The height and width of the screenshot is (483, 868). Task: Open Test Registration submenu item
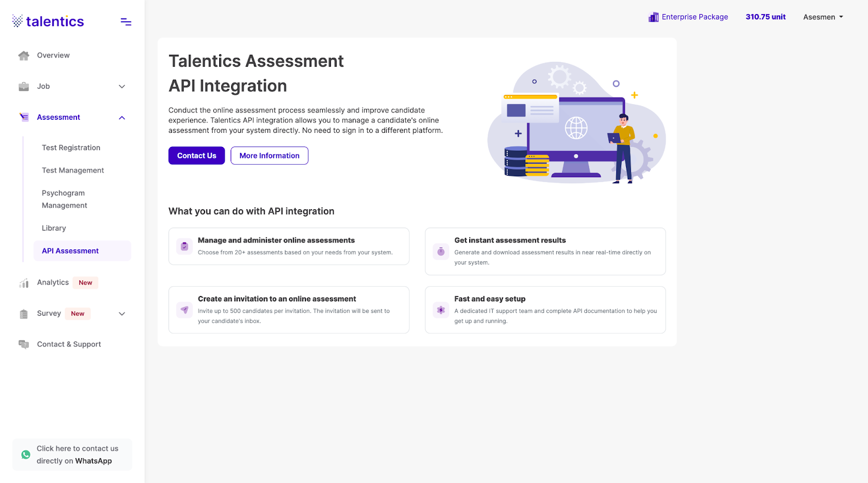(71, 147)
